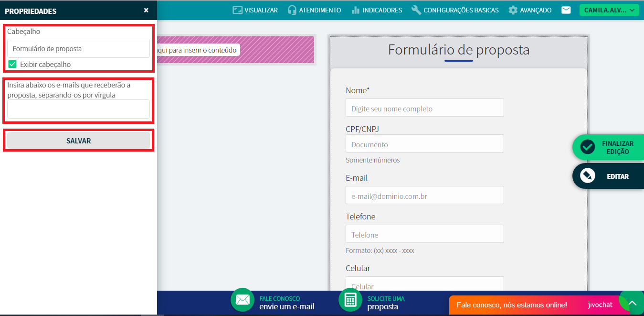This screenshot has height=316, width=644.
Task: Uncheck the Exibir cabeçalho checkbox
Action: 12,64
